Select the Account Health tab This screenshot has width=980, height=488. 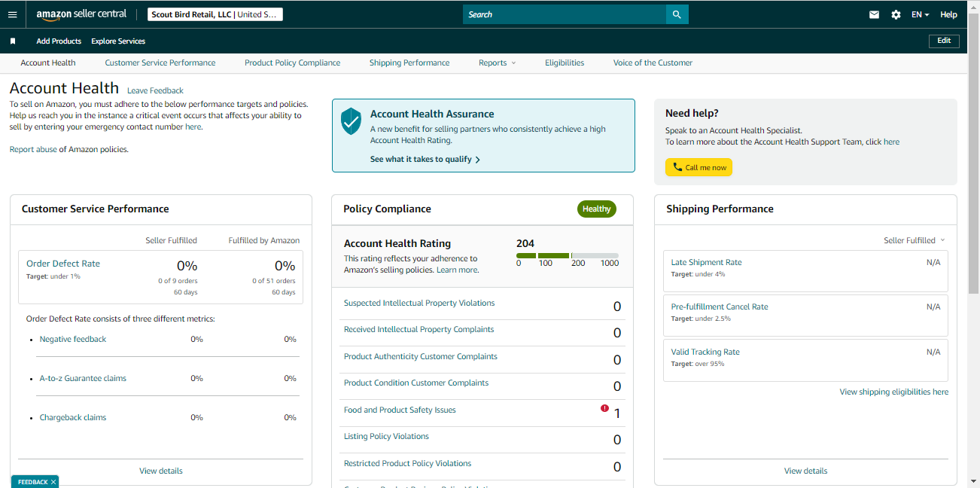click(x=48, y=63)
